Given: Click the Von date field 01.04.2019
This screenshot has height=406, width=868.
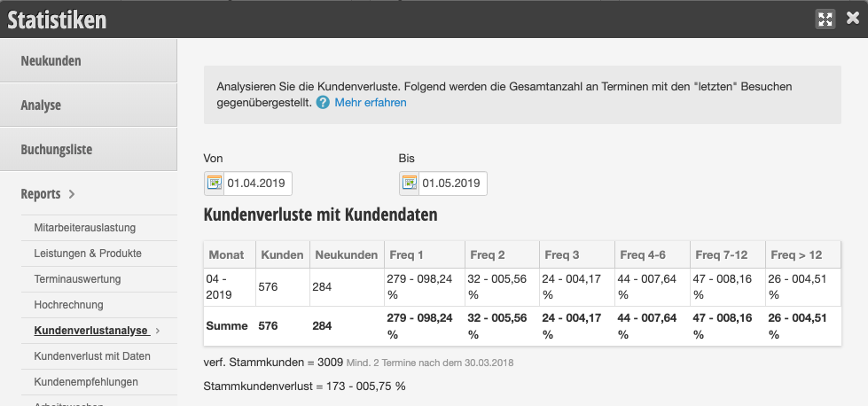Looking at the screenshot, I should point(256,183).
